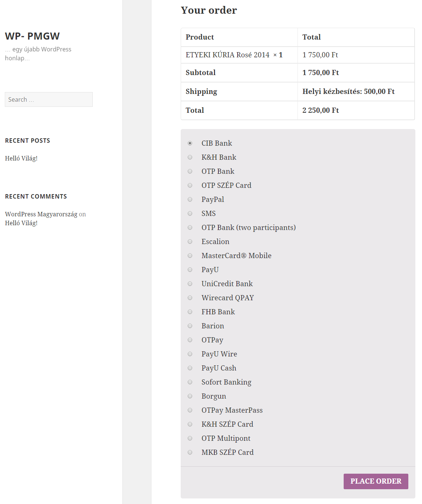Select Sofort Banking option
This screenshot has width=422, height=504.
tap(190, 382)
